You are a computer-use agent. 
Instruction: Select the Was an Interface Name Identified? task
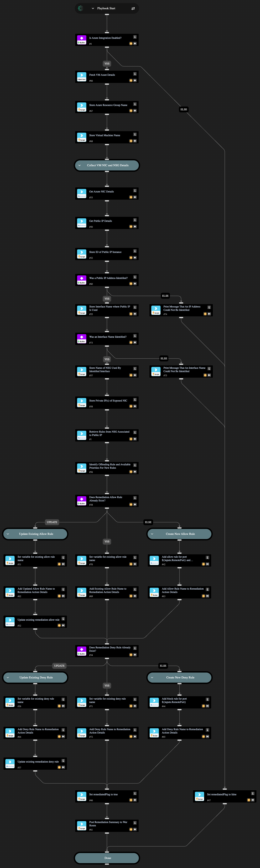coord(107,339)
